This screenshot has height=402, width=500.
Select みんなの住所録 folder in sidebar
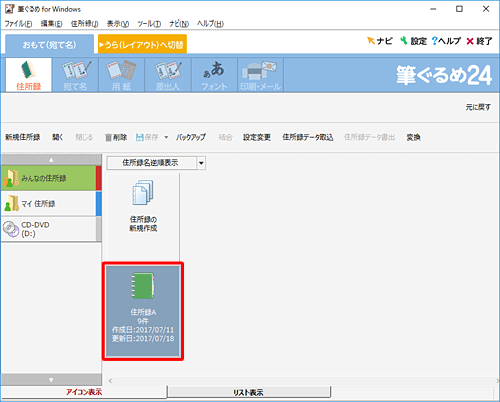coord(51,178)
